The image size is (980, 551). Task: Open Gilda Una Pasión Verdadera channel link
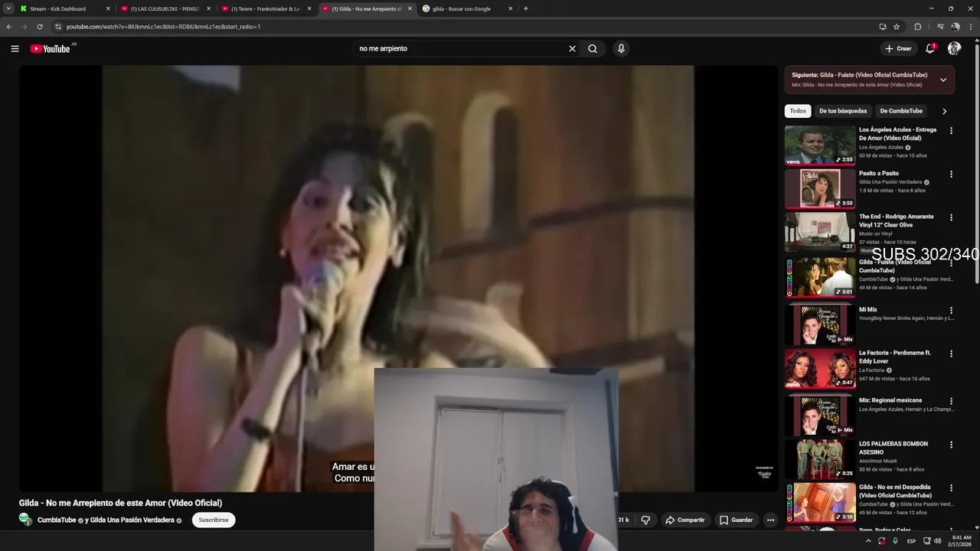132,520
